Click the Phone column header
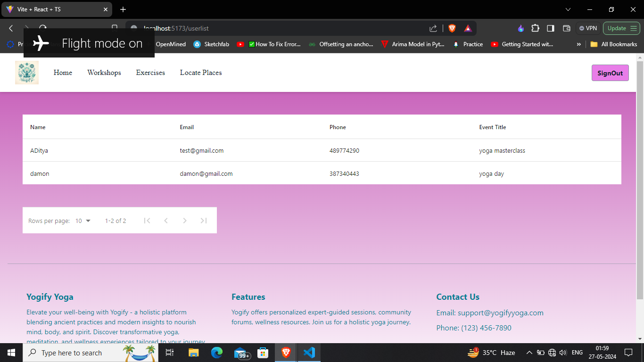Screen dimensions: 644x362 pyautogui.click(x=338, y=127)
